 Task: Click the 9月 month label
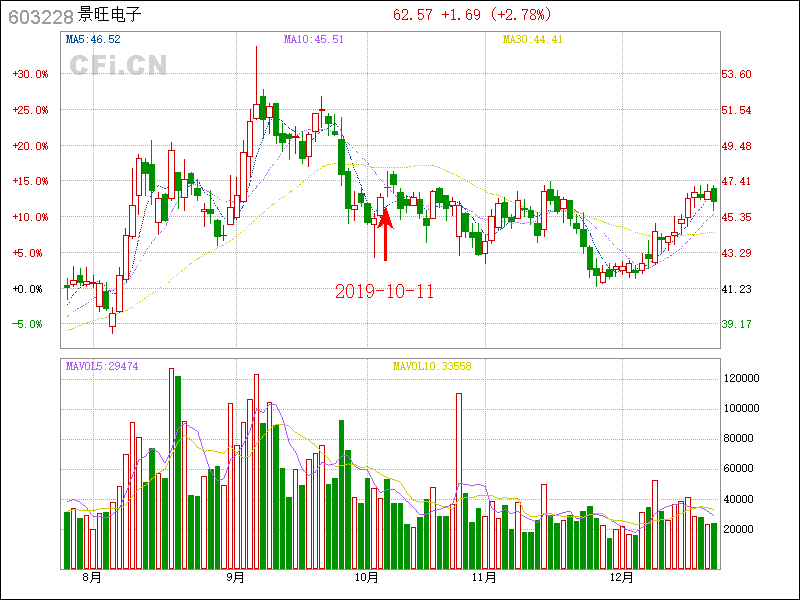pyautogui.click(x=235, y=578)
